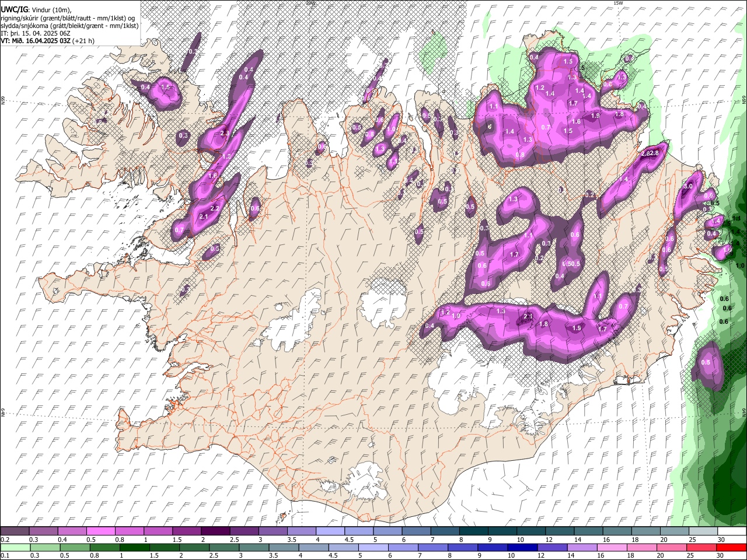Click the '30' label in the lower legend row

click(721, 556)
